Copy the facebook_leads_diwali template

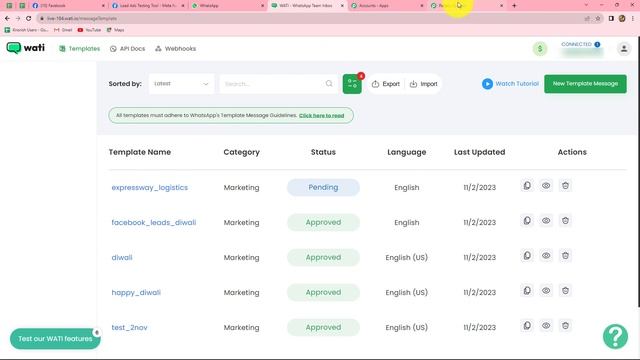tap(527, 221)
